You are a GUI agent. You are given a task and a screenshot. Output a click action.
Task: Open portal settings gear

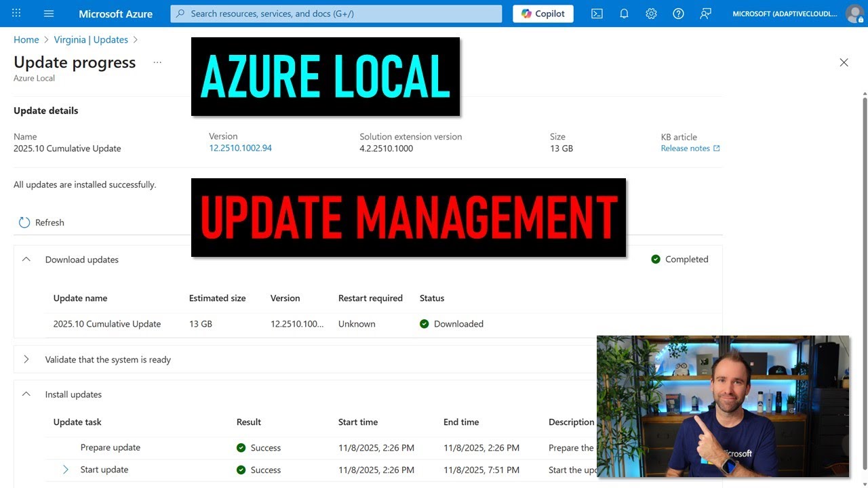point(651,14)
